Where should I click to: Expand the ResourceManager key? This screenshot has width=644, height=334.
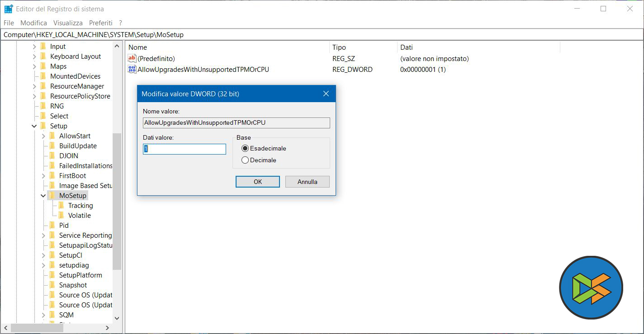(34, 86)
